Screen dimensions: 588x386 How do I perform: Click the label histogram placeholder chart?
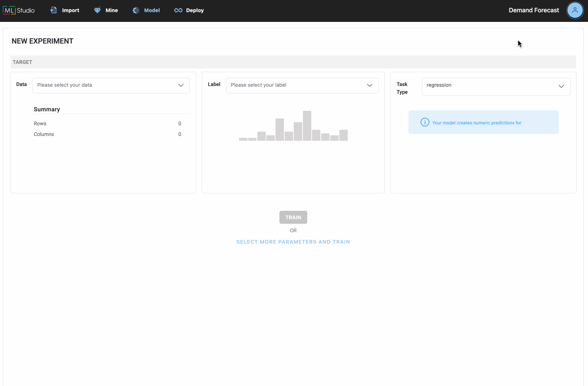[x=293, y=125]
